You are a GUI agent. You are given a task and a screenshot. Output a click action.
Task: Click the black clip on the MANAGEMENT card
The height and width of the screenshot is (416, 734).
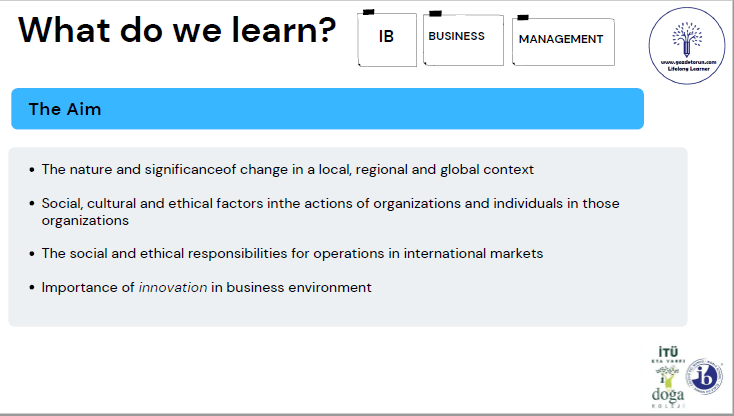point(522,17)
